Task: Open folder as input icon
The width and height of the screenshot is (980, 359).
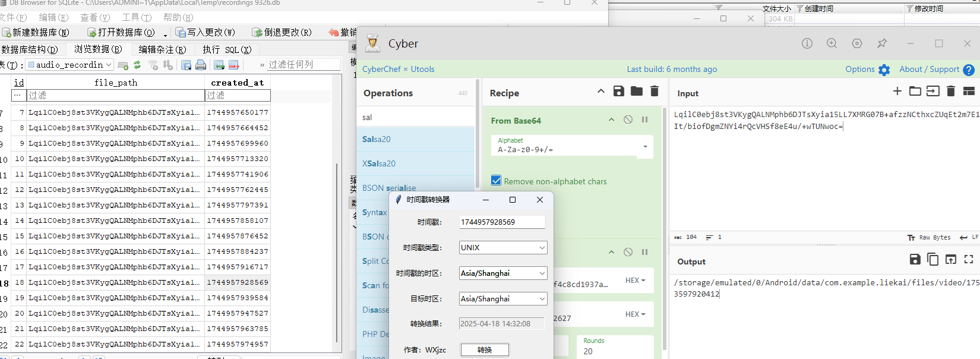Action: [x=915, y=91]
